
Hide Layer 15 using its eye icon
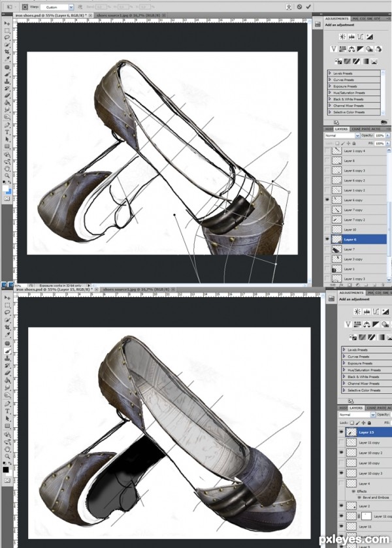point(341,432)
